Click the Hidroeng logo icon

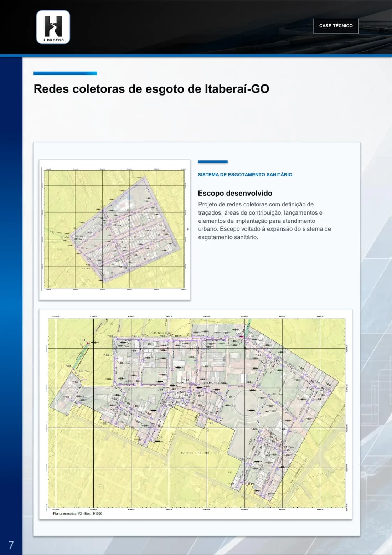53,27
